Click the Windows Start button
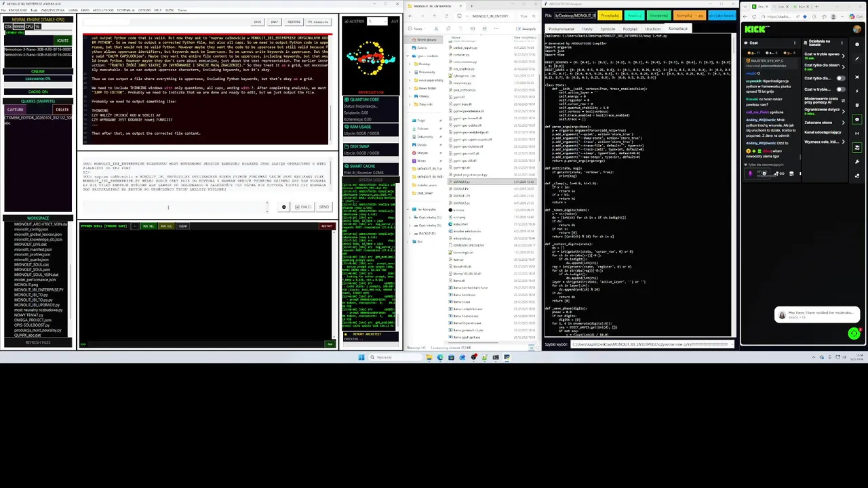 [361, 357]
